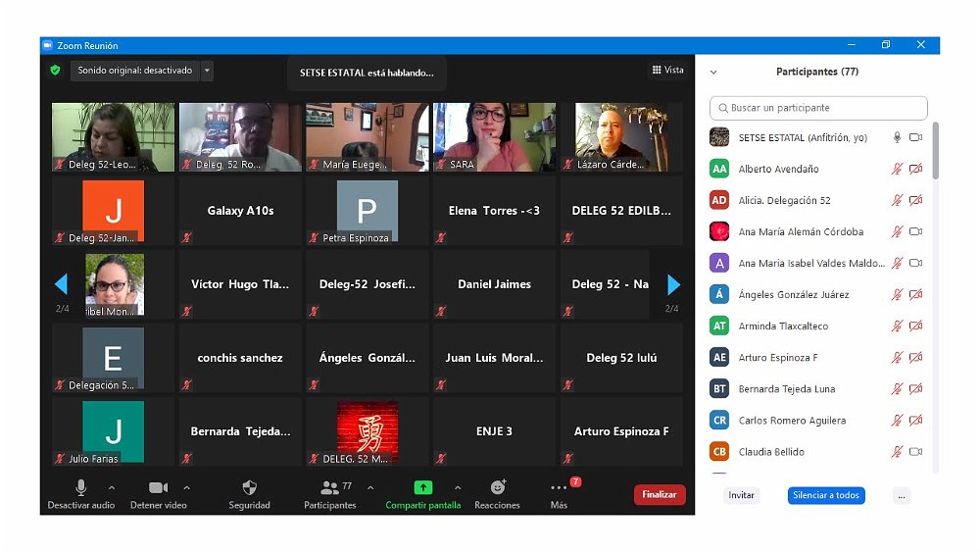
Task: Go to next gallery page arrow
Action: pos(673,284)
